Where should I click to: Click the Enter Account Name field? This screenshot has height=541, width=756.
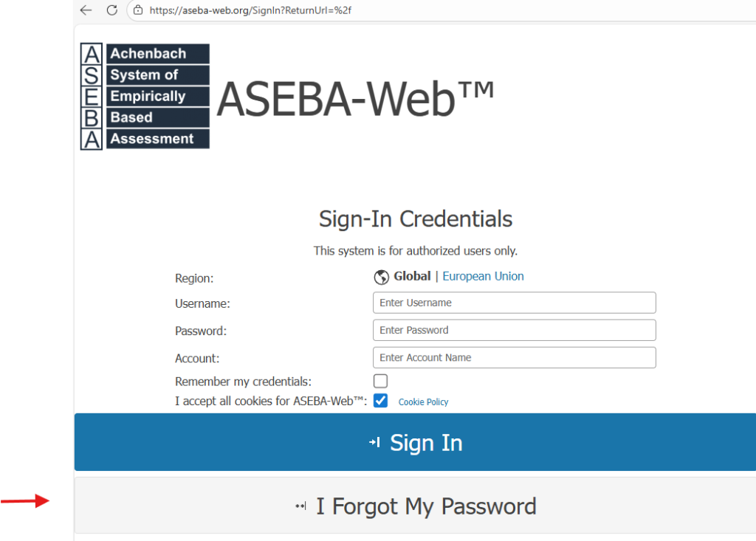[514, 357]
